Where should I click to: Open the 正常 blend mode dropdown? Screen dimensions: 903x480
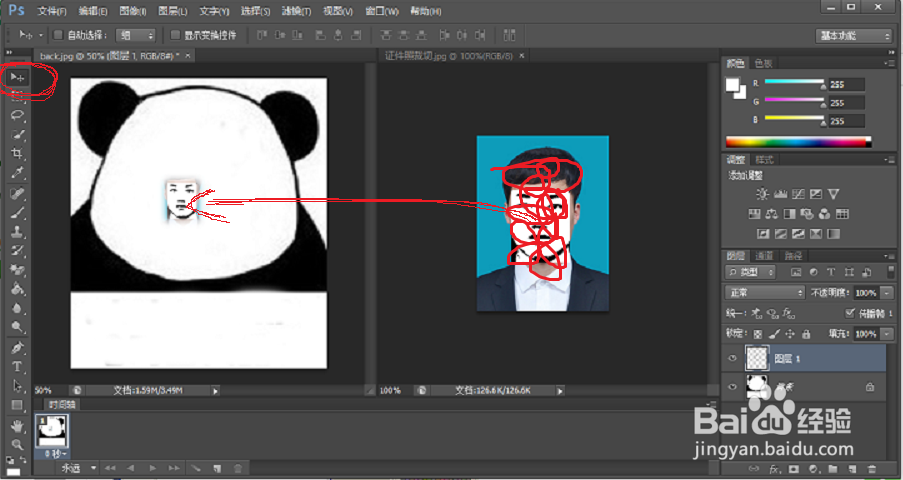click(765, 293)
